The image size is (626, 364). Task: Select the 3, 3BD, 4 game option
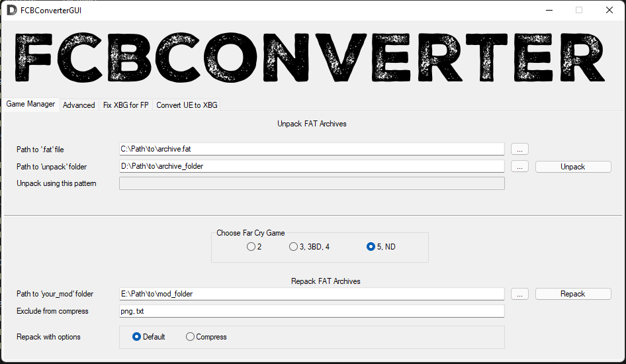[x=310, y=247]
